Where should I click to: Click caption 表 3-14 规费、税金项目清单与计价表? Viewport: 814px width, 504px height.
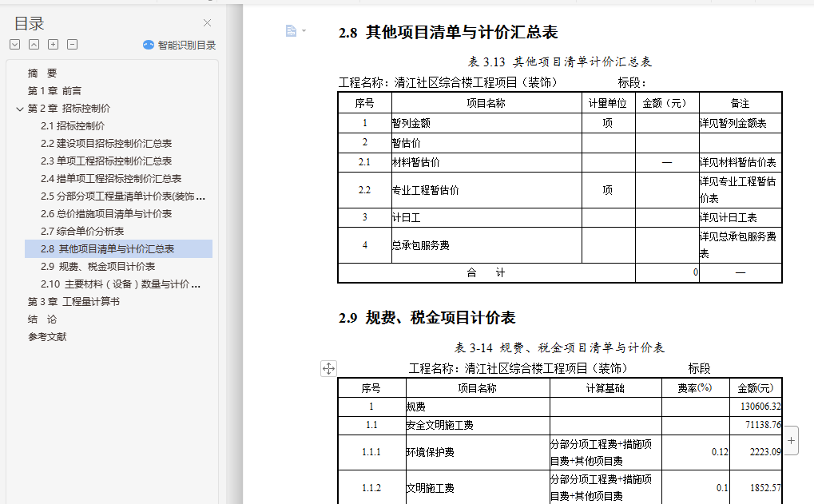tap(560, 347)
